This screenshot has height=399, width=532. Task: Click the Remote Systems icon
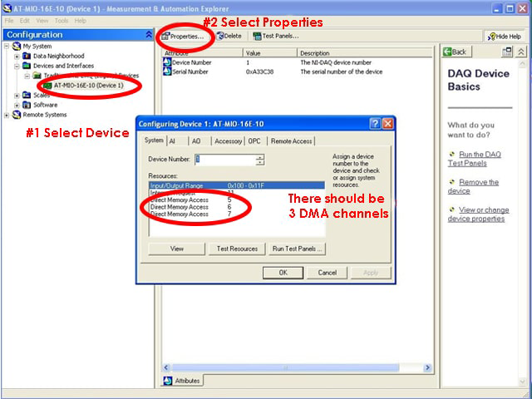tap(17, 115)
